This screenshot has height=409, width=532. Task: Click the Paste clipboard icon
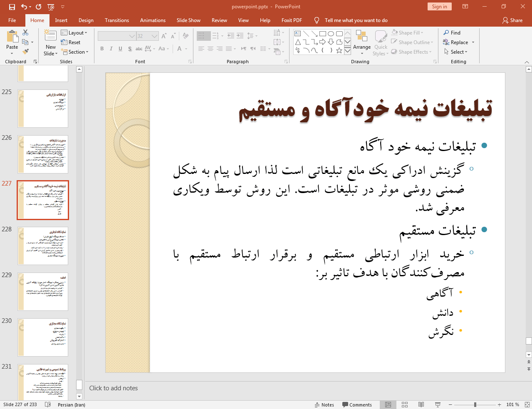12,37
